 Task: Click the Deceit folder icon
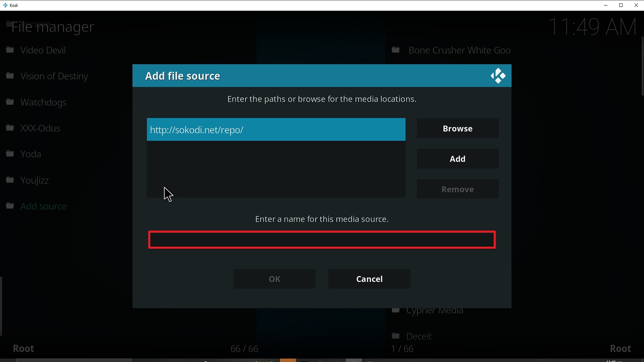396,336
